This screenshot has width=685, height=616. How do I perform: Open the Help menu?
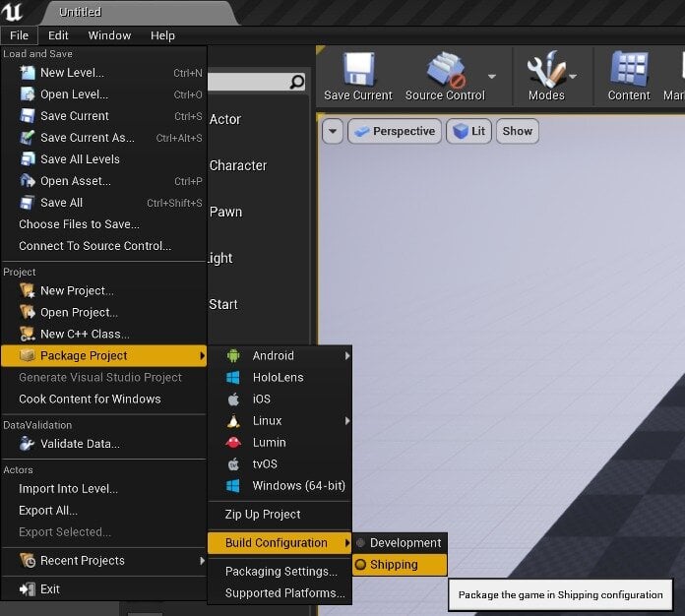(162, 35)
